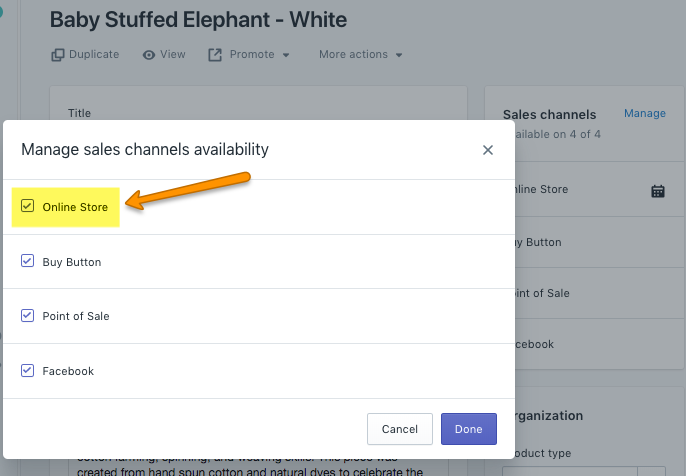Select the Facebook label text
Viewport: 686px width, 476px height.
(x=68, y=371)
